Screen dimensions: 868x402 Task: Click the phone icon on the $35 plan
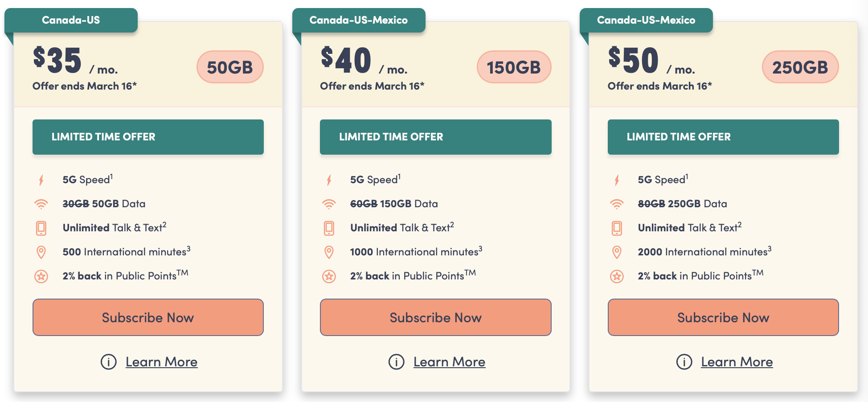click(x=41, y=228)
